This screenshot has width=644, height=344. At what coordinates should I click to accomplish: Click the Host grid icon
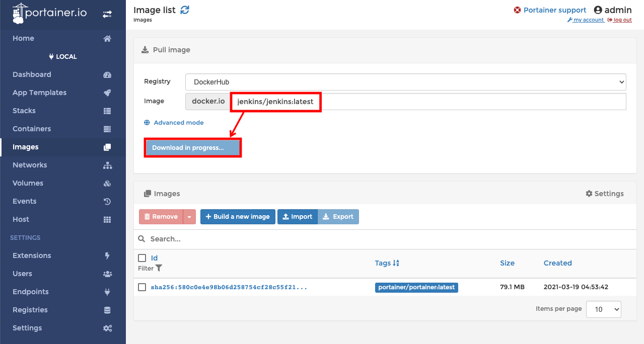pyautogui.click(x=107, y=219)
